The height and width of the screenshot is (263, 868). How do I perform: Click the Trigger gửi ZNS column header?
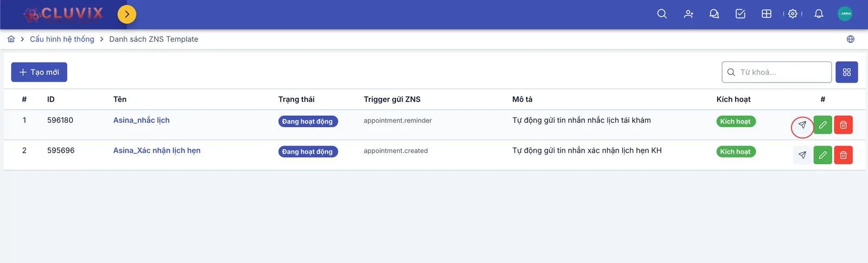click(392, 99)
